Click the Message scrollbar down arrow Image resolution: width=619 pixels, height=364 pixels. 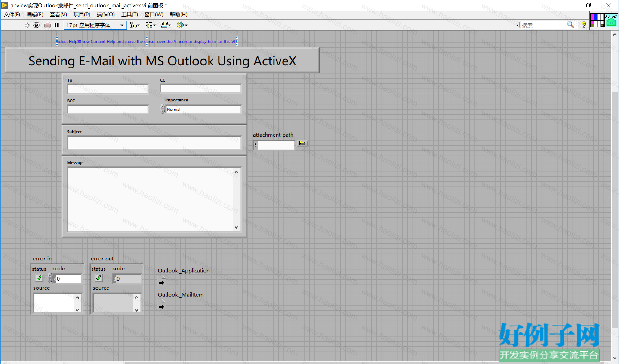click(236, 227)
